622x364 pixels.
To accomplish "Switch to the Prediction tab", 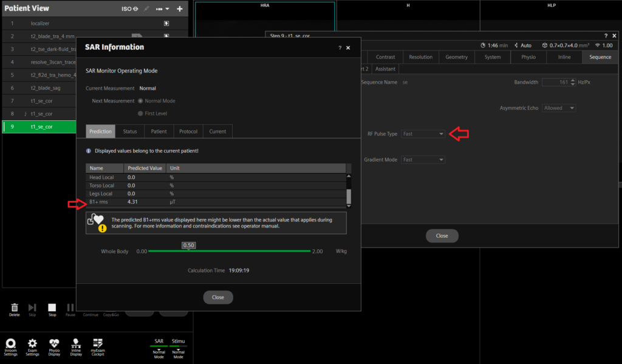I will pos(100,132).
